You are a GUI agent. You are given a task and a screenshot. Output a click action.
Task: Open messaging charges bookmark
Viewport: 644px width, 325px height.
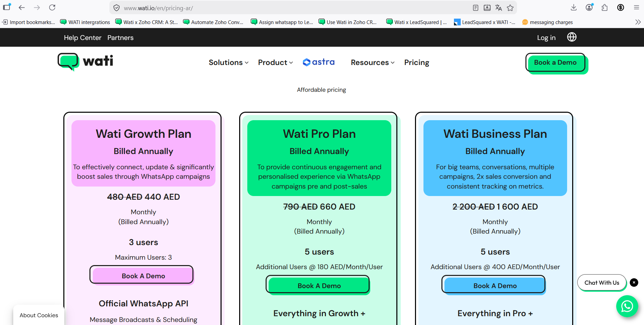click(547, 22)
